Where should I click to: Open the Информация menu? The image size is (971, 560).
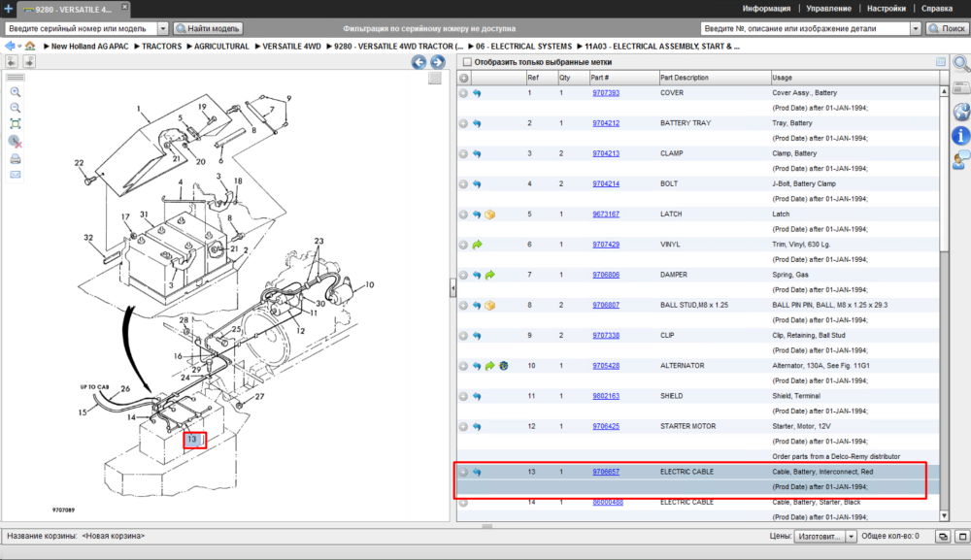point(766,9)
